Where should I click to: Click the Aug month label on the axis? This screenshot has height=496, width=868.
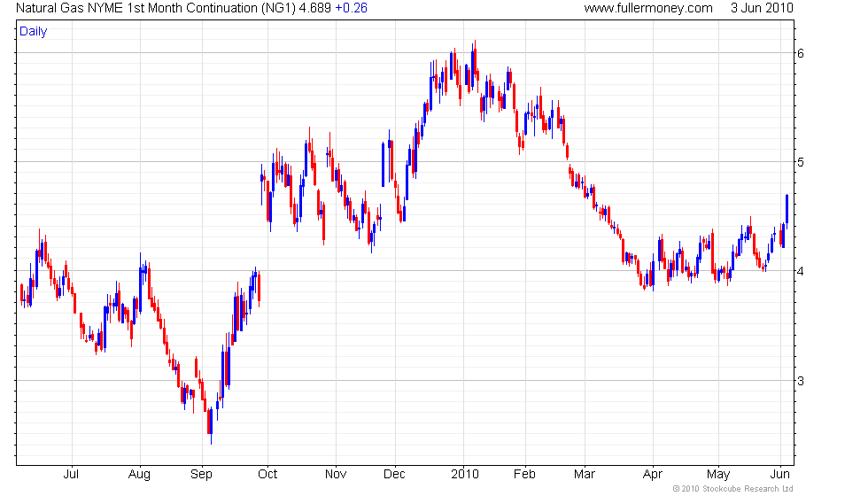(139, 475)
